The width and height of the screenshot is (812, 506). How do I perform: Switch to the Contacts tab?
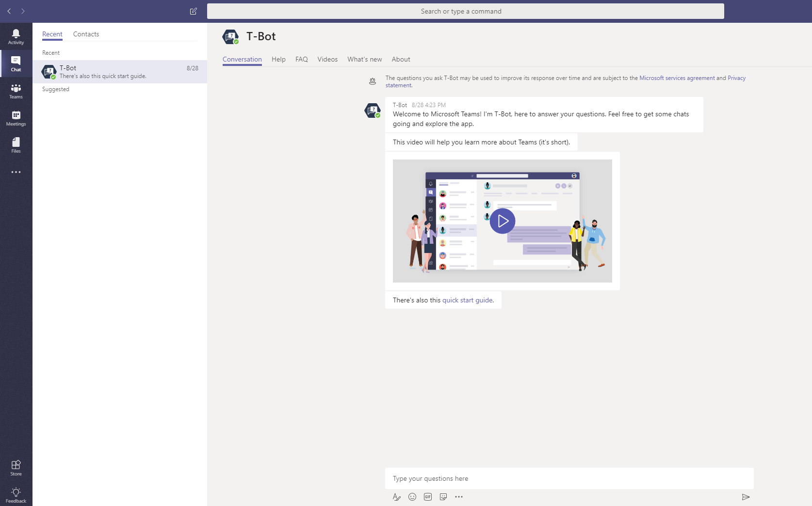[86, 34]
